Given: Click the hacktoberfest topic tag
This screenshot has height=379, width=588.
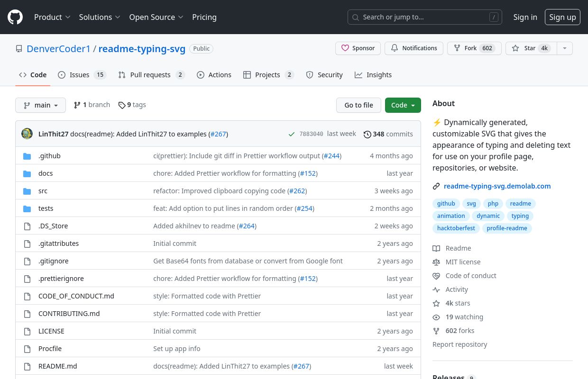Looking at the screenshot, I should coord(456,228).
